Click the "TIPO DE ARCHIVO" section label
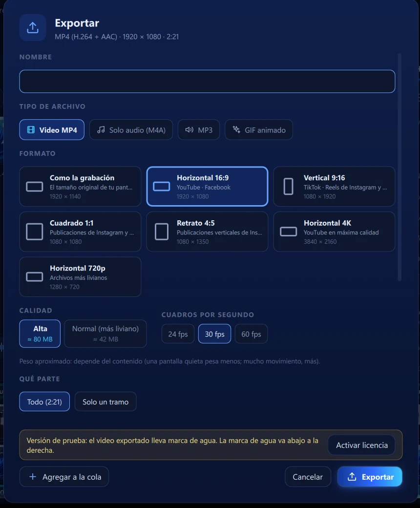Image resolution: width=420 pixels, height=508 pixels. coord(52,106)
